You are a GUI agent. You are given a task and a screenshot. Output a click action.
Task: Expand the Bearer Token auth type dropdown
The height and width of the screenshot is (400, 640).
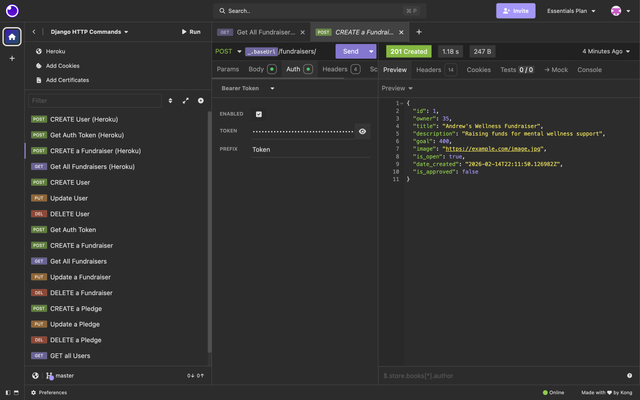248,88
